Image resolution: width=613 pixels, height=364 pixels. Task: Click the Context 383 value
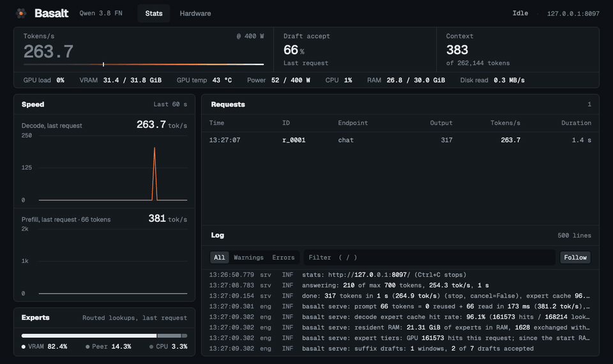tap(457, 50)
